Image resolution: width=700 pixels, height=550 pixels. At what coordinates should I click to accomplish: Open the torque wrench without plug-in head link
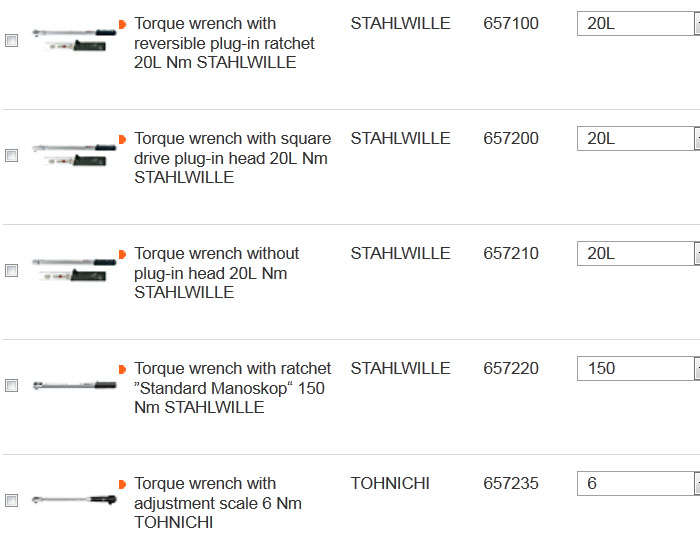click(x=217, y=273)
